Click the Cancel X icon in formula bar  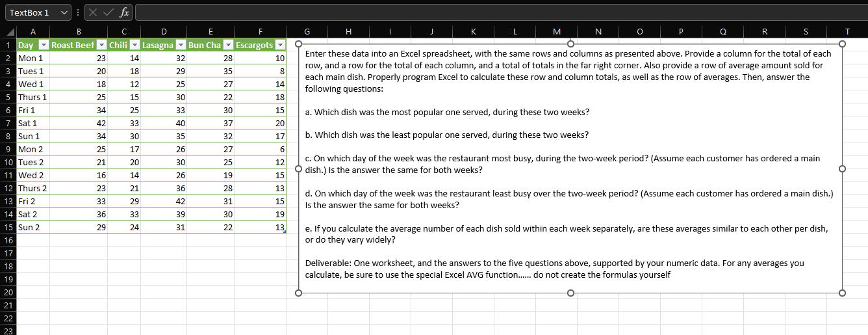[94, 12]
